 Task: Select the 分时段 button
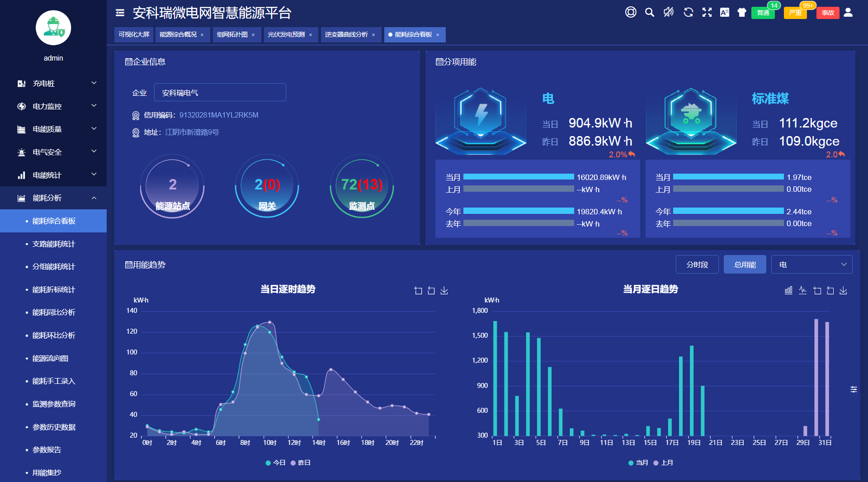[697, 264]
